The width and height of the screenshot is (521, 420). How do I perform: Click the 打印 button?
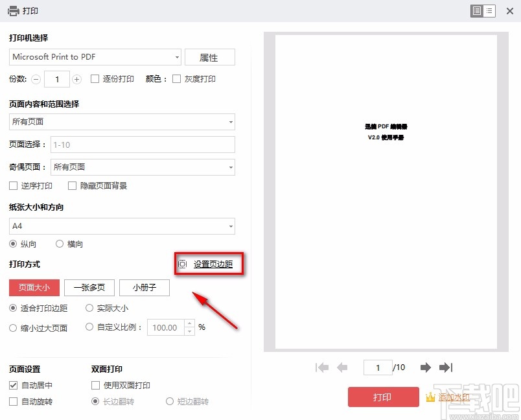click(x=384, y=397)
